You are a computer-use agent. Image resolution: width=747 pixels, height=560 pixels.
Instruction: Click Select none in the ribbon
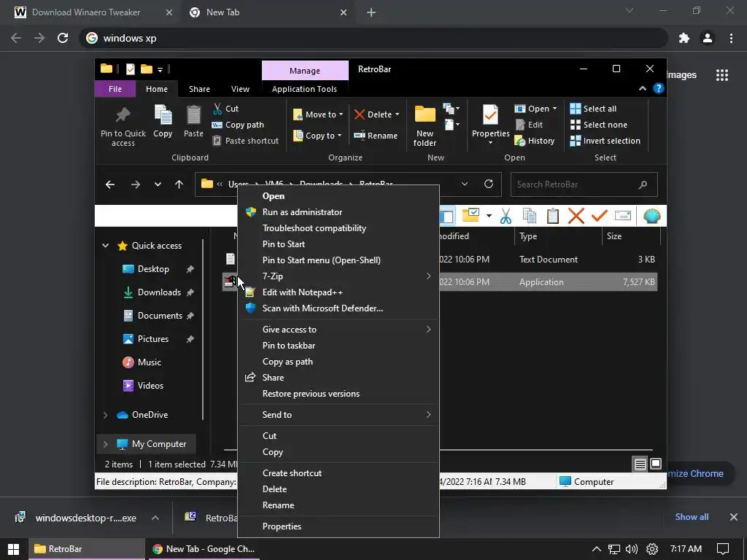click(598, 125)
